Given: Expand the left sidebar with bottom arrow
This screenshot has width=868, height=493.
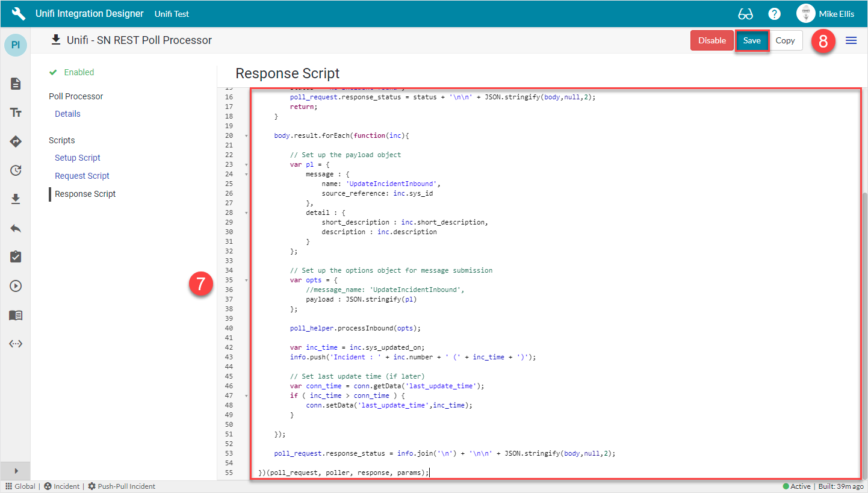Looking at the screenshot, I should click(x=16, y=471).
